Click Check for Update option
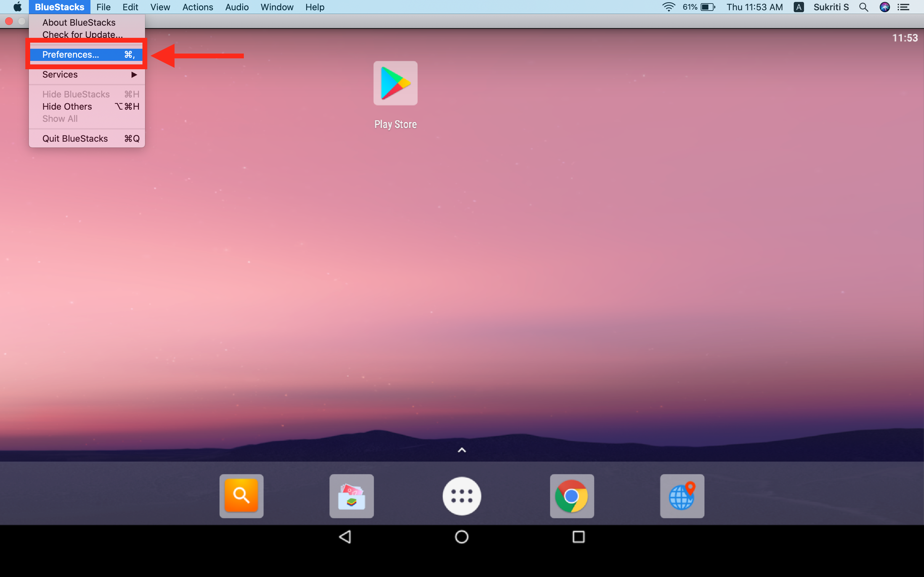924x577 pixels. click(82, 34)
